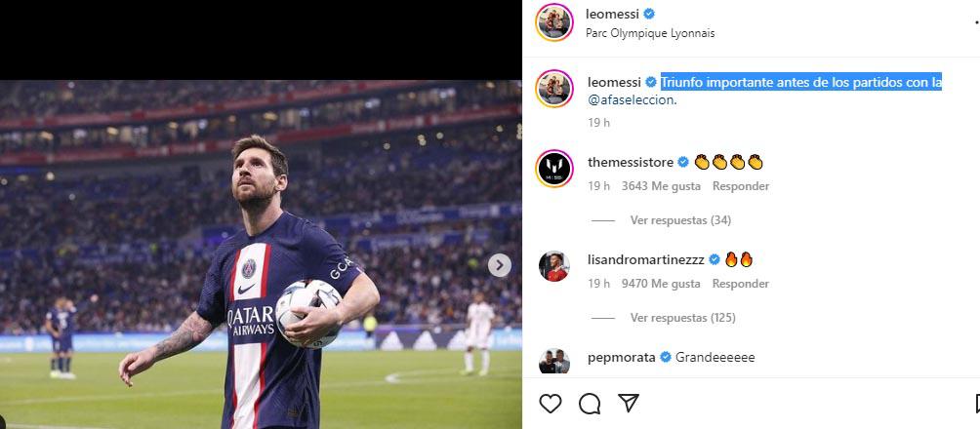Click themessistore profile picture
980x429 pixels.
(x=553, y=170)
